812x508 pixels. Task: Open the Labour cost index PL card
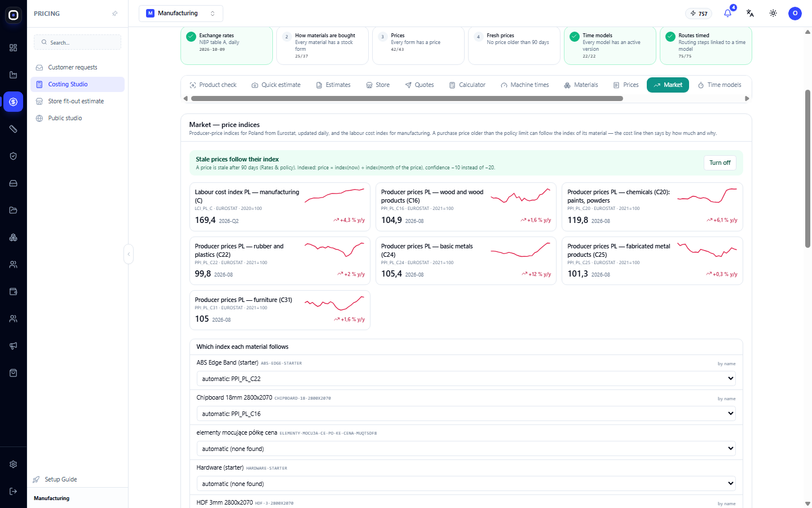[x=280, y=207]
